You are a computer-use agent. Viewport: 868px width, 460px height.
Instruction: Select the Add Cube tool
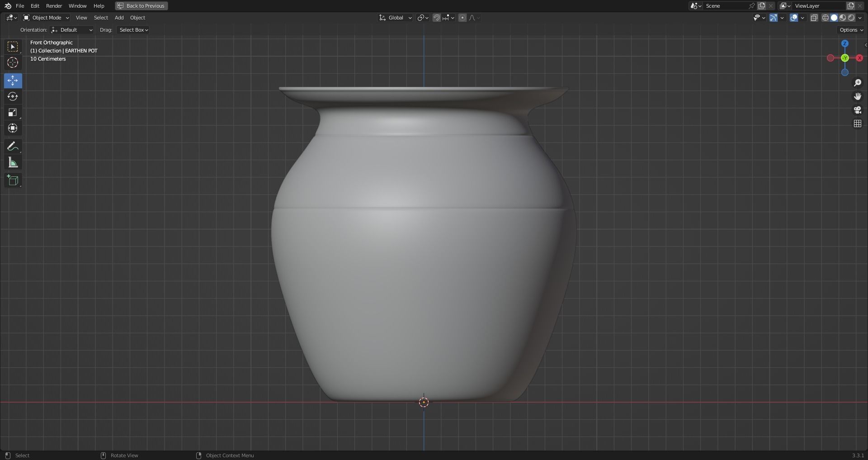[x=13, y=180]
